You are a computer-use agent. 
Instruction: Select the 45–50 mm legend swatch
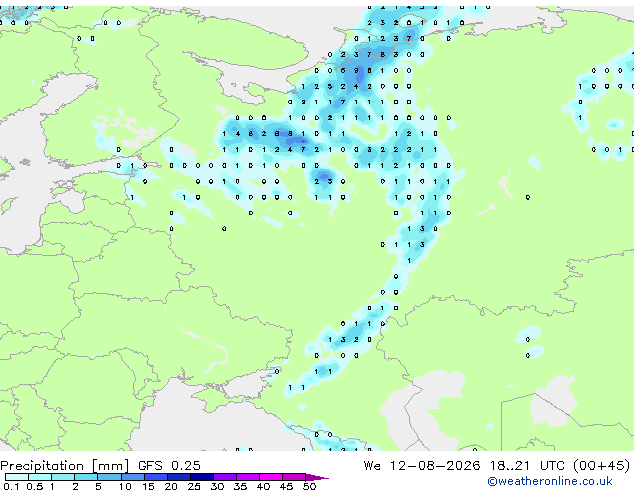pyautogui.click(x=294, y=477)
